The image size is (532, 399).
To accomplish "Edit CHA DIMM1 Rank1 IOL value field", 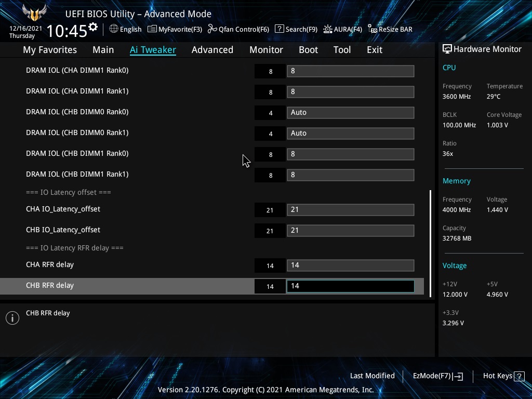I will (x=351, y=92).
